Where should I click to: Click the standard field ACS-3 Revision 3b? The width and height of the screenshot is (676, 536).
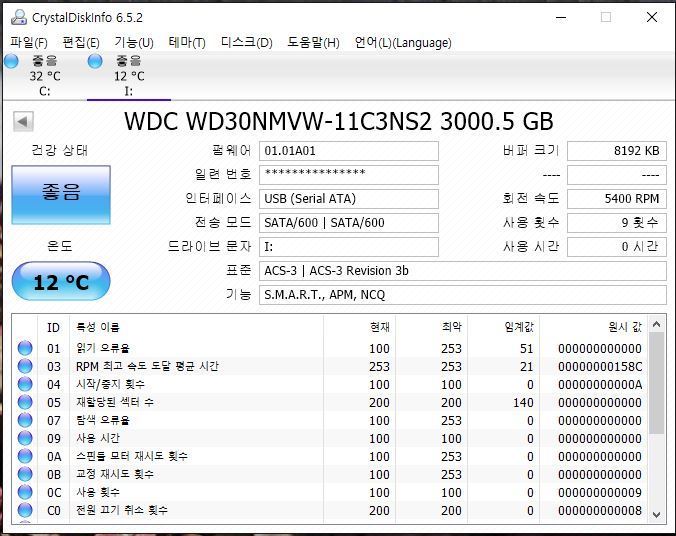[x=463, y=271]
